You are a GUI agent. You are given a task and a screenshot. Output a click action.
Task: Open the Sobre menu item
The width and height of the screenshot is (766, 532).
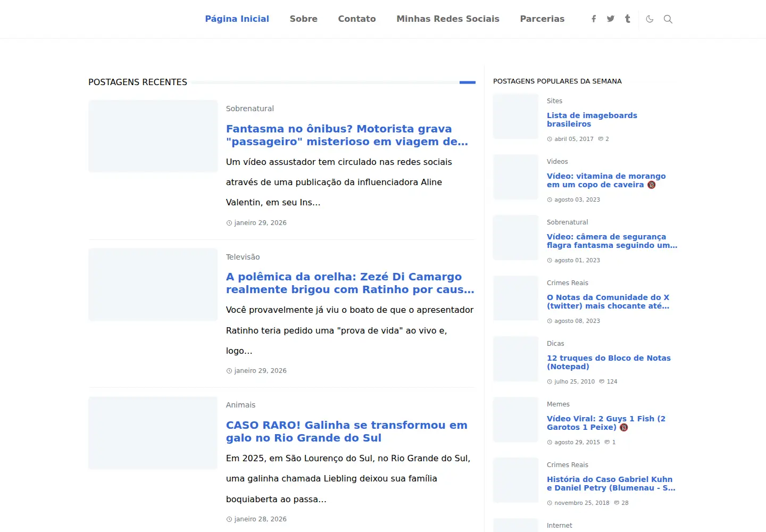coord(304,19)
